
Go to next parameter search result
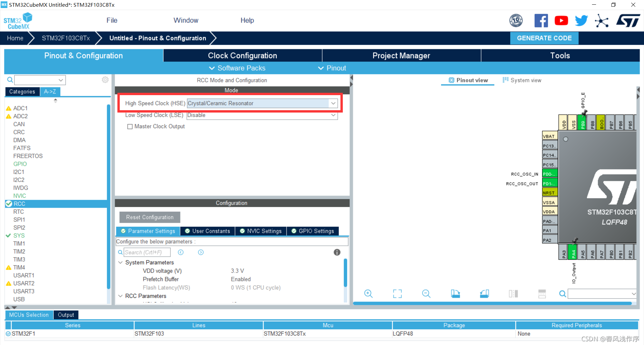pyautogui.click(x=201, y=252)
